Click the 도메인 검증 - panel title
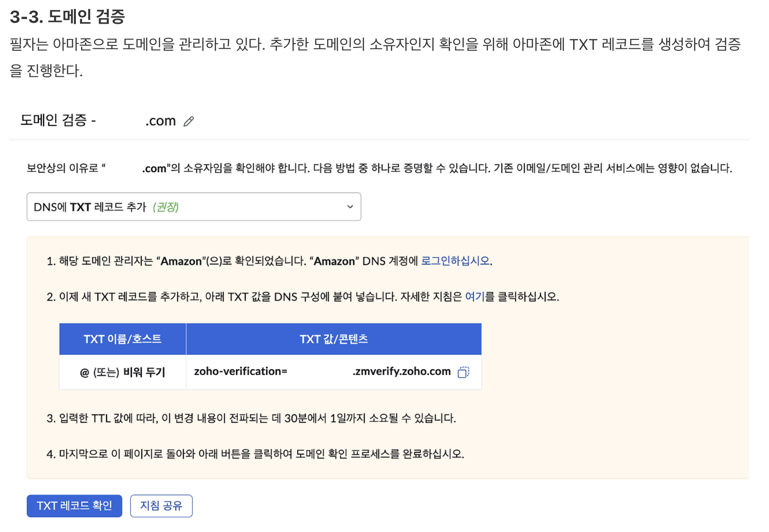This screenshot has width=769, height=532. point(58,120)
